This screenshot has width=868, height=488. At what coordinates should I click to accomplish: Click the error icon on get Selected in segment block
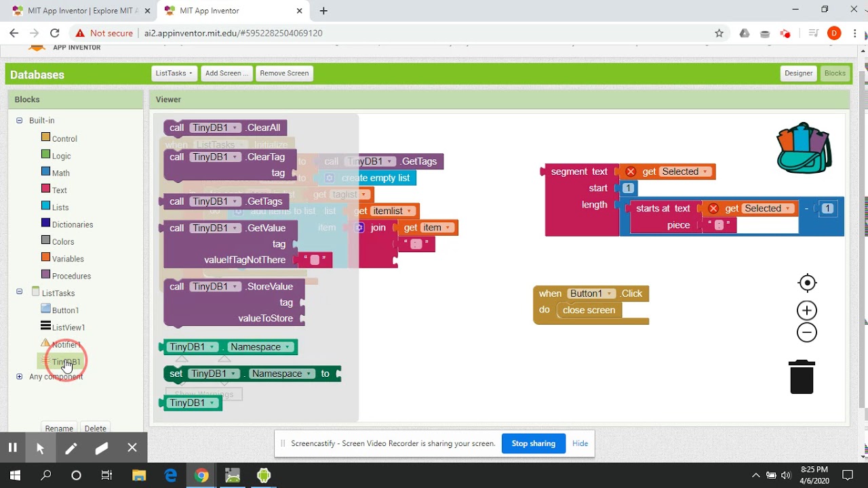[631, 171]
